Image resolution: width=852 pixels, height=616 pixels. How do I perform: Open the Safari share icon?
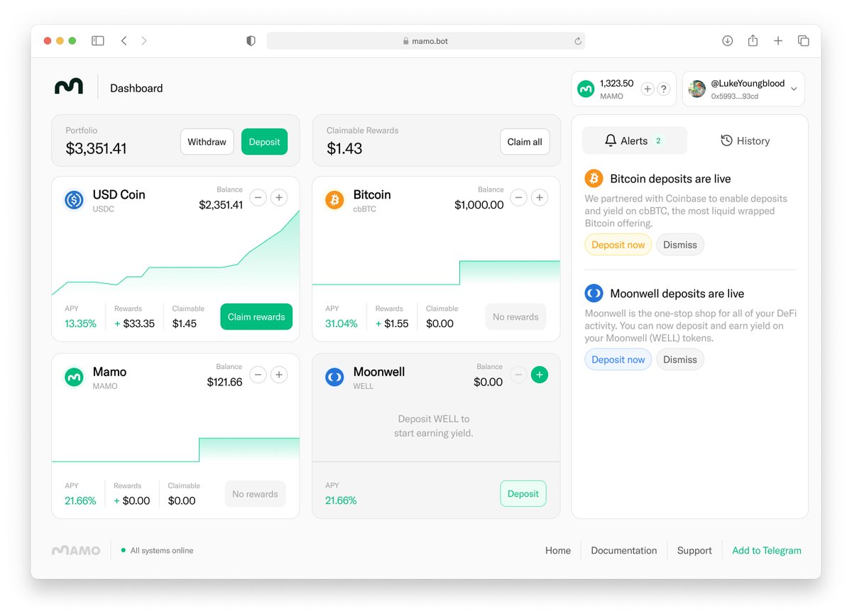point(753,40)
